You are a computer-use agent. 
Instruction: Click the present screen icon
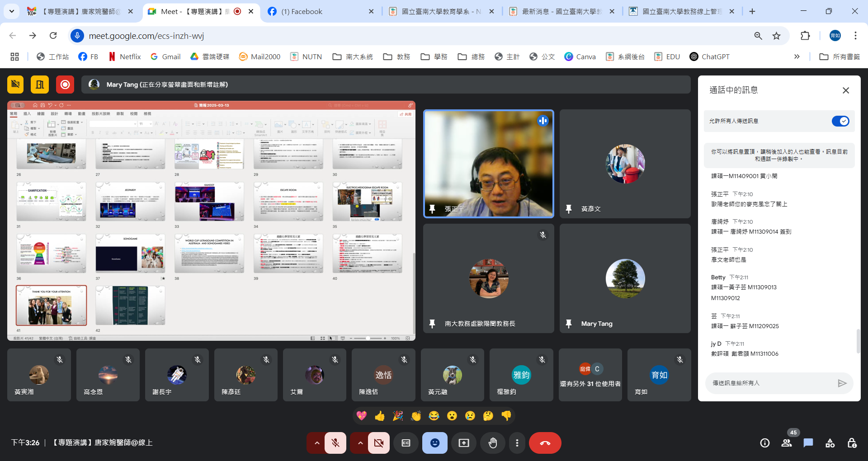[464, 443]
